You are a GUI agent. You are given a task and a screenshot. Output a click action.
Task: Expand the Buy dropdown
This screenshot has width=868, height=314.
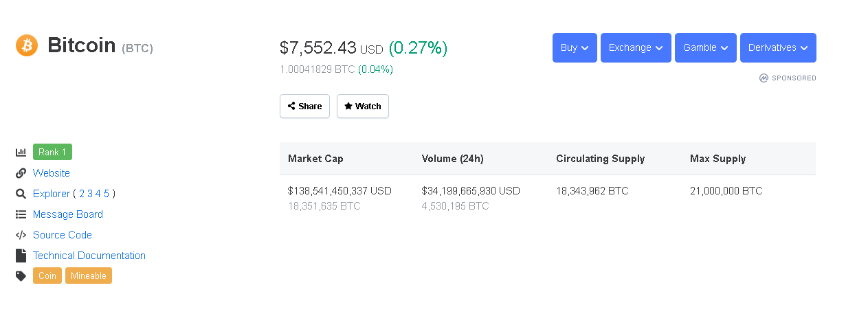point(575,48)
